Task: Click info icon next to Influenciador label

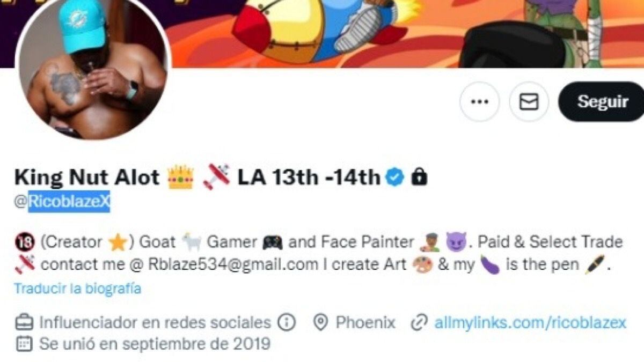Action: [x=287, y=322]
